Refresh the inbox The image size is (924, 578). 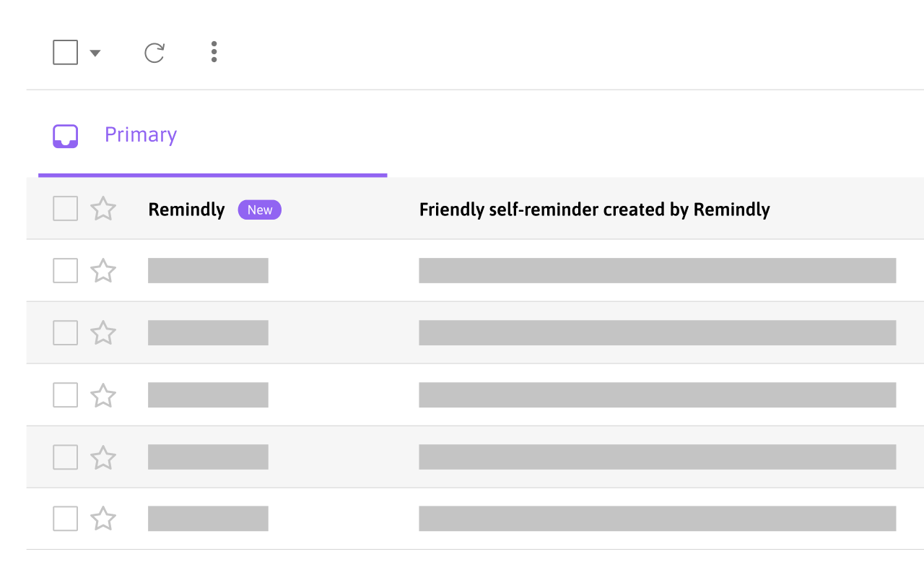coord(154,51)
